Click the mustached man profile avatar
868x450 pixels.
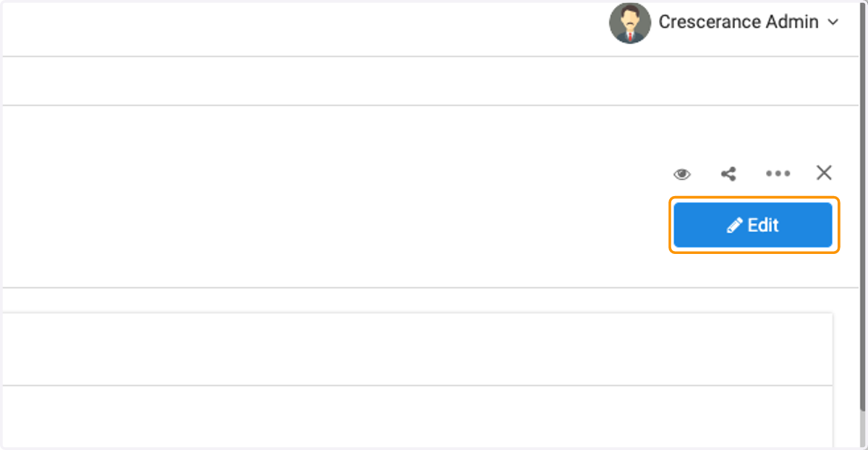pyautogui.click(x=630, y=22)
